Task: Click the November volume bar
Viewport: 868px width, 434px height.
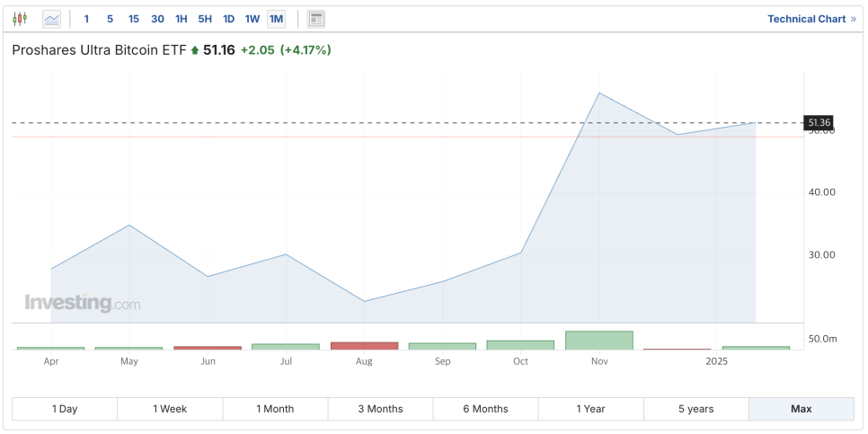Action: [599, 340]
